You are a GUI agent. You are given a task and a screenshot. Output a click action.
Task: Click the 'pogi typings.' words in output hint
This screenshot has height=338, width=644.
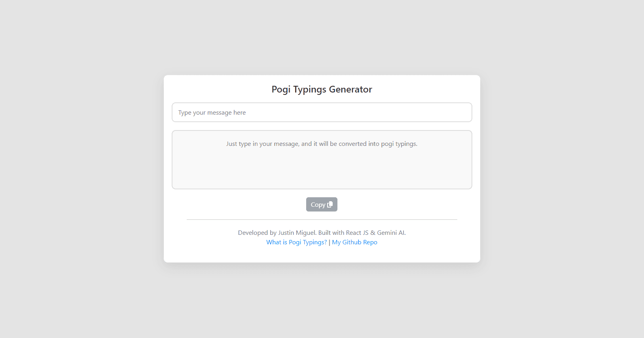coord(399,144)
